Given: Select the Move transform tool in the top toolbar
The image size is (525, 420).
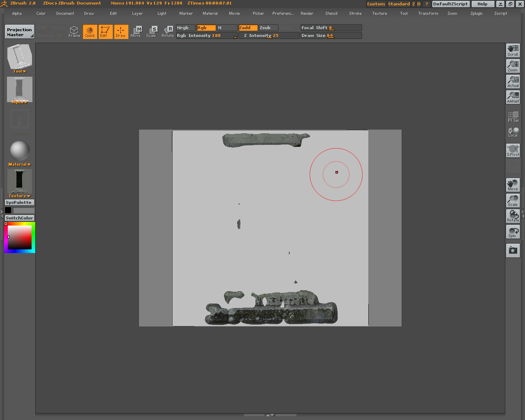Looking at the screenshot, I should 136,32.
